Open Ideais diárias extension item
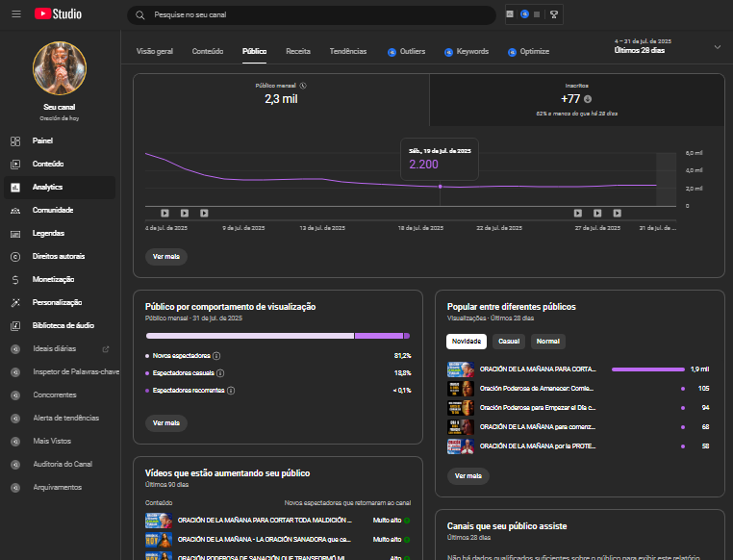The height and width of the screenshot is (560, 733). point(54,348)
